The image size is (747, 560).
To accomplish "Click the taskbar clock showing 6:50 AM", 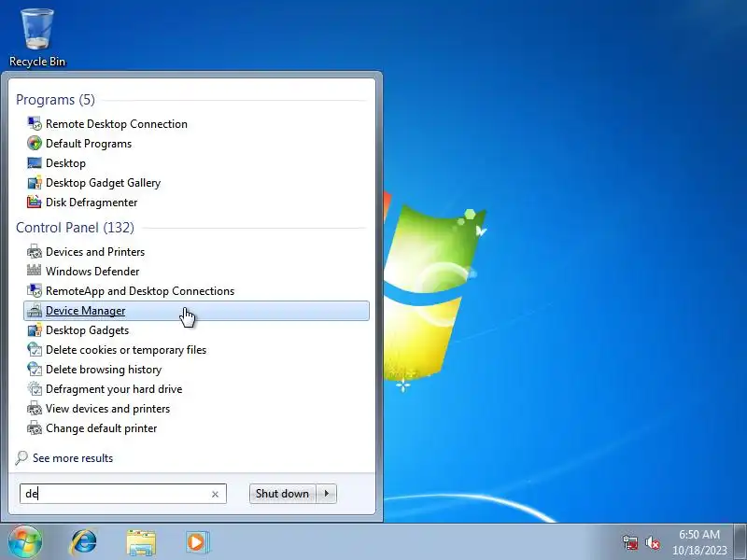I will point(699,542).
